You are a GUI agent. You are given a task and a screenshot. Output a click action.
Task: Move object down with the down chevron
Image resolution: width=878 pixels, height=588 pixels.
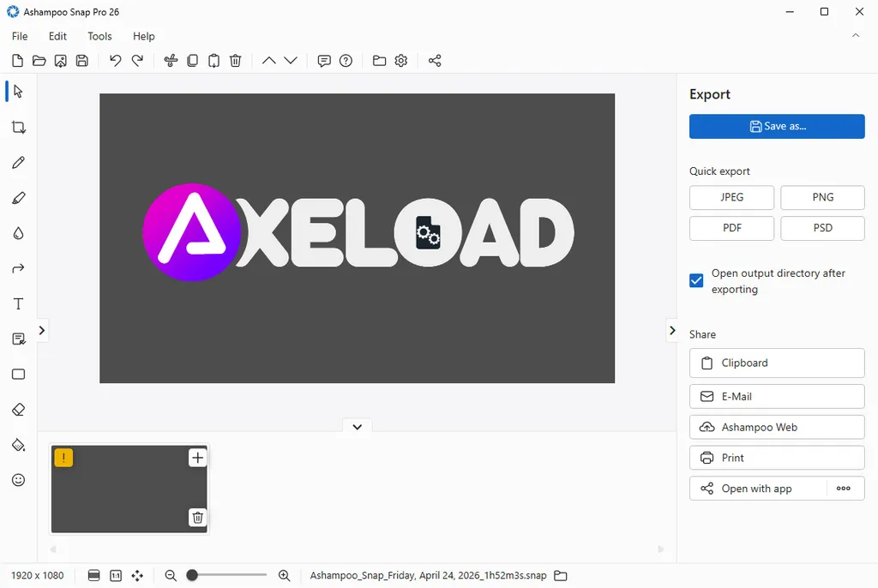tap(291, 61)
